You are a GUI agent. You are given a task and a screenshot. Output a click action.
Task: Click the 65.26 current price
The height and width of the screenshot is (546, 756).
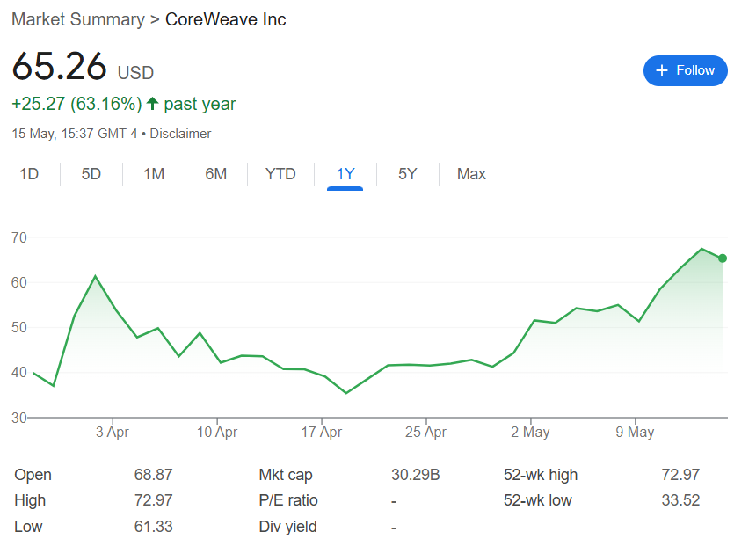tap(59, 66)
